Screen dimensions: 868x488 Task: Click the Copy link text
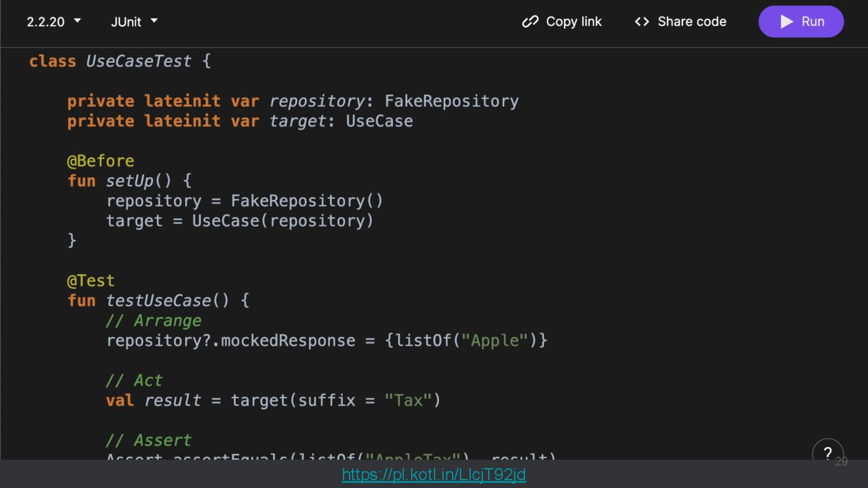point(573,22)
